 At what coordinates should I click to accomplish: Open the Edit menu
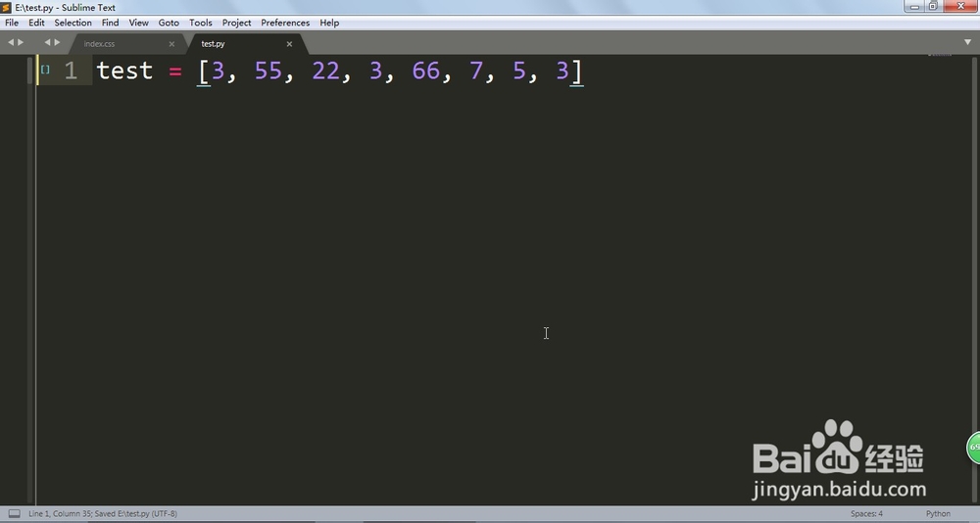[36, 23]
